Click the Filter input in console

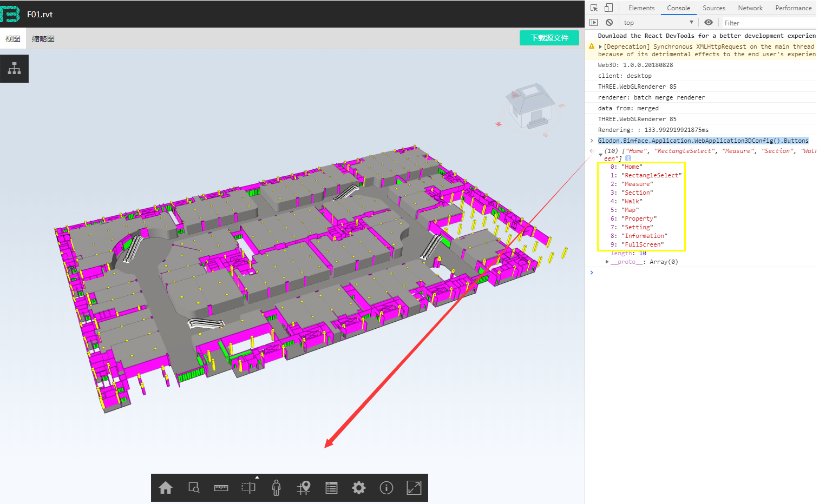(x=768, y=23)
